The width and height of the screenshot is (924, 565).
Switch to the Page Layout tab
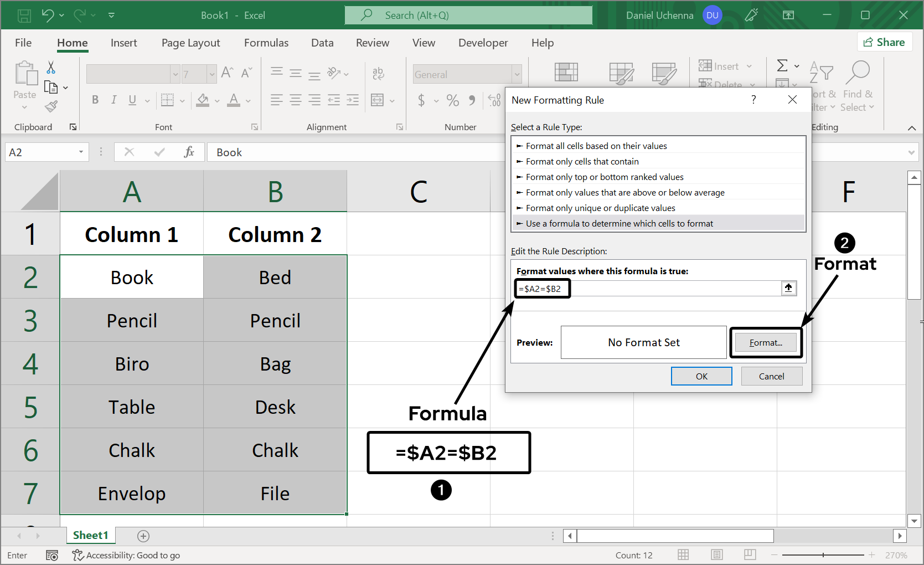tap(190, 43)
